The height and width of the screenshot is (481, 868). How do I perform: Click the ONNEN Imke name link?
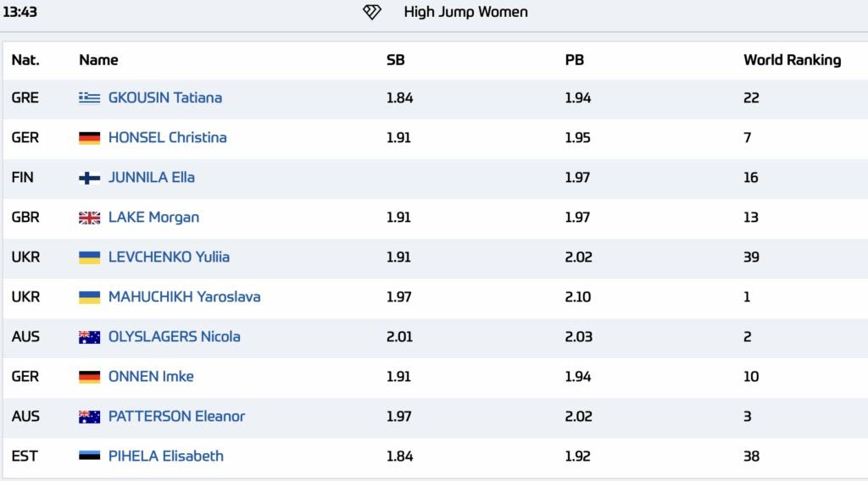(151, 376)
